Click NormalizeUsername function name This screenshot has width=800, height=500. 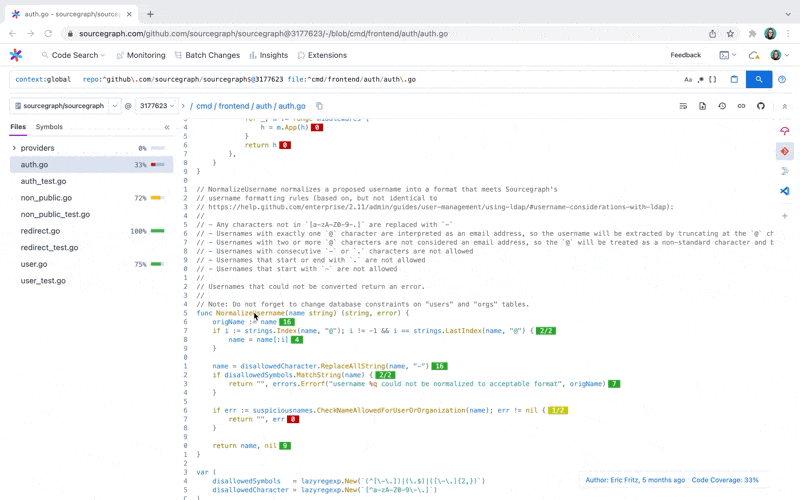250,313
